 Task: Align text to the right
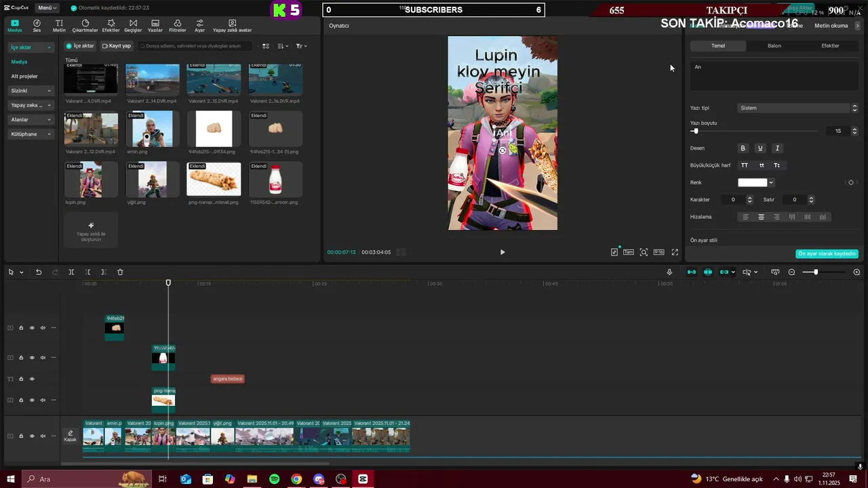pyautogui.click(x=776, y=217)
